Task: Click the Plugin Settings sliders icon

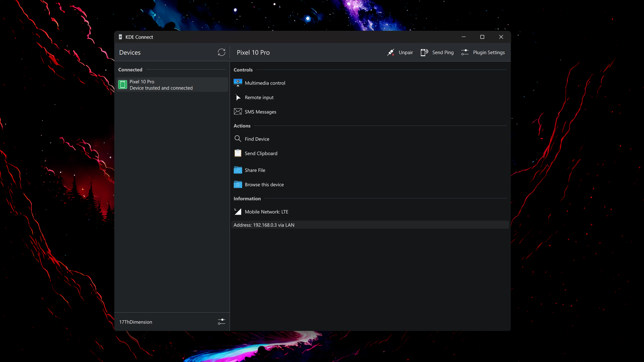Action: click(465, 52)
